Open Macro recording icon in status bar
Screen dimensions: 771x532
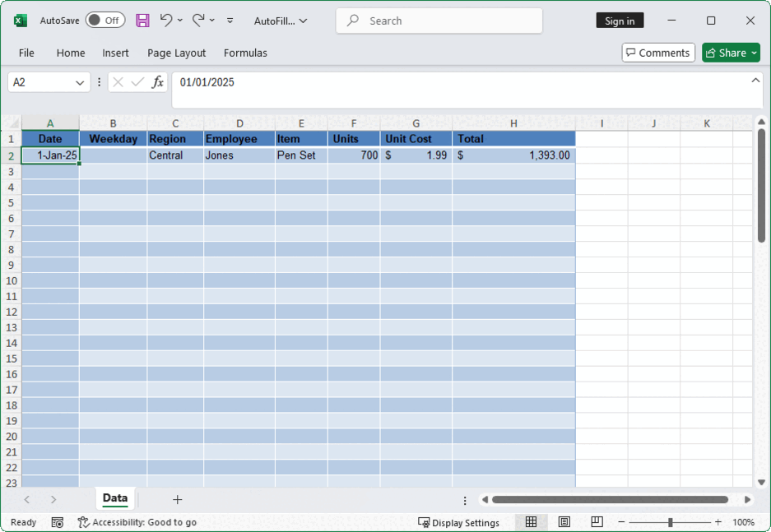tap(58, 522)
